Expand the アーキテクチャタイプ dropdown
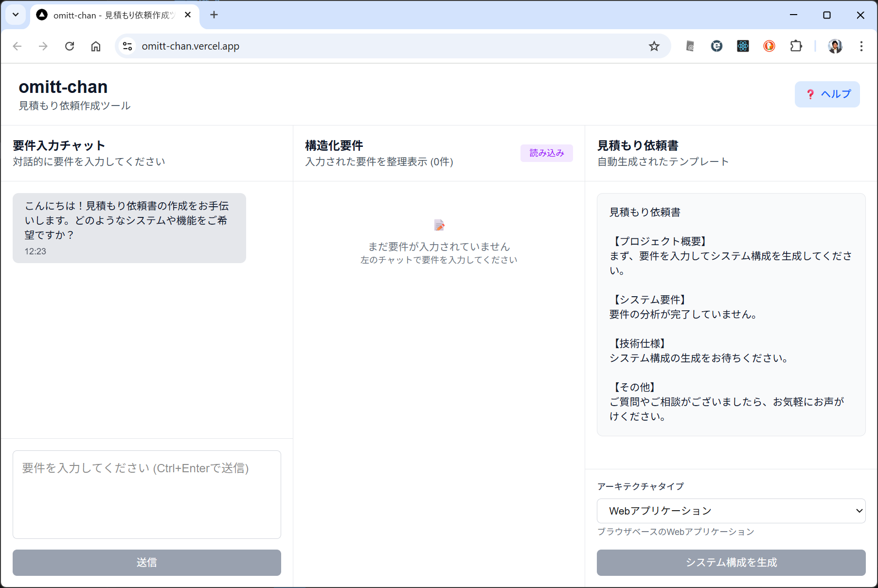878x588 pixels. pos(731,511)
